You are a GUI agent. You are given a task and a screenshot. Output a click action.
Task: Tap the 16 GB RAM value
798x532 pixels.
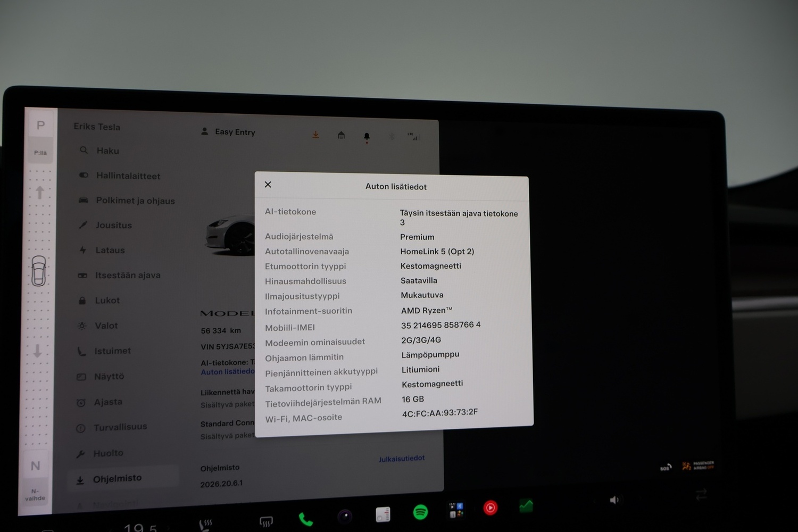coord(413,399)
